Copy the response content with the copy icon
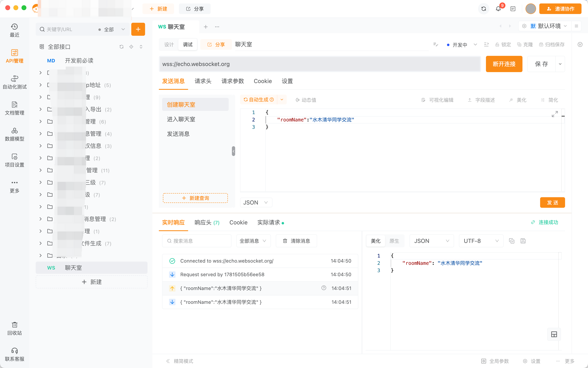Viewport: 588px width, 368px height. coord(512,241)
